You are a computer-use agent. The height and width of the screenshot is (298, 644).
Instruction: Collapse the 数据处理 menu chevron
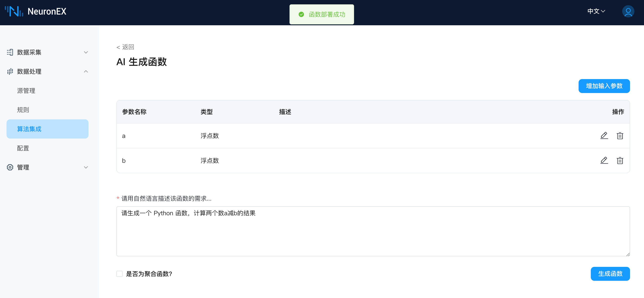(x=86, y=71)
